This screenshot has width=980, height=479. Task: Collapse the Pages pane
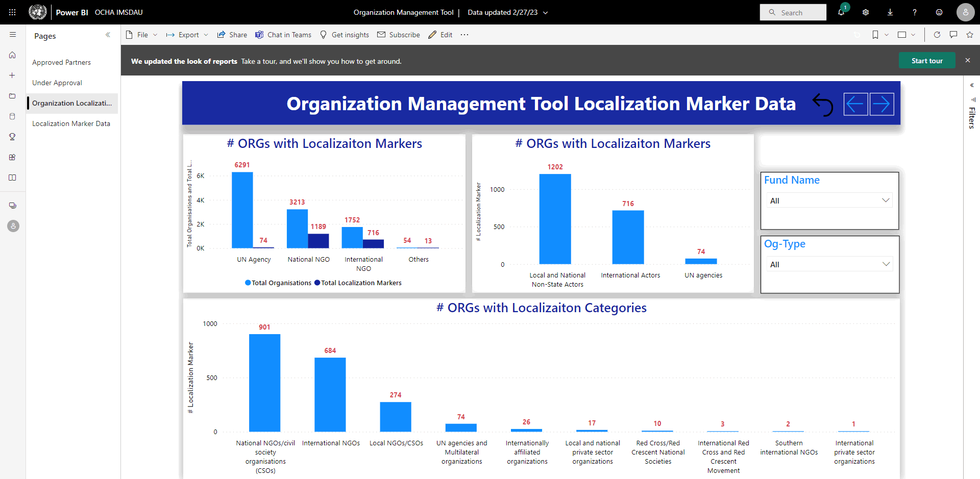[x=108, y=35]
